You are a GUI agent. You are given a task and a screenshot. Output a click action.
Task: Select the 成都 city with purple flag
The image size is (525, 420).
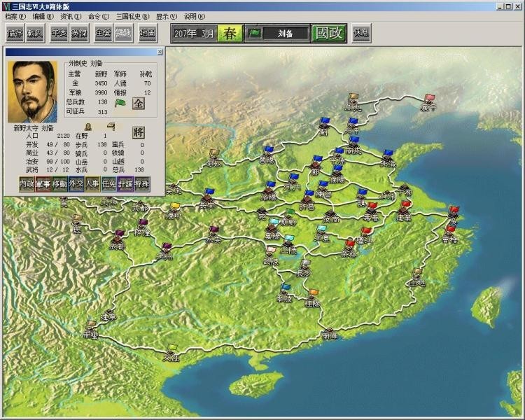[x=118, y=241]
